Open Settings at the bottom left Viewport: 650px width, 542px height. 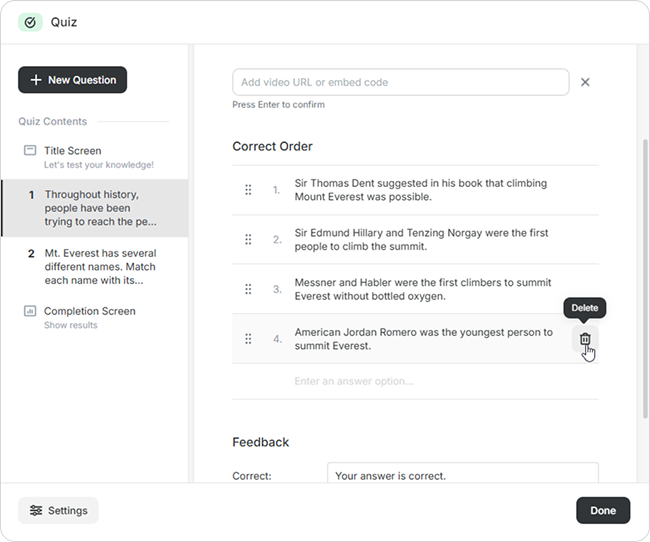(x=58, y=510)
